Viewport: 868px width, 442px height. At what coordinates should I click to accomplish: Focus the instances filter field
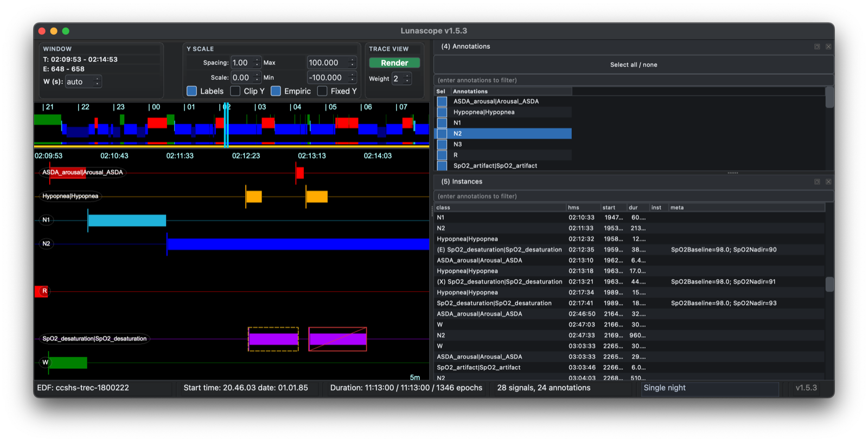click(x=634, y=196)
